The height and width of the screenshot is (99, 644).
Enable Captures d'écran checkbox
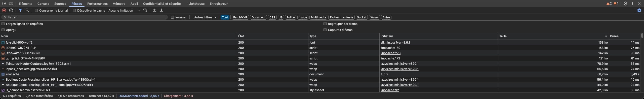tap(325, 30)
